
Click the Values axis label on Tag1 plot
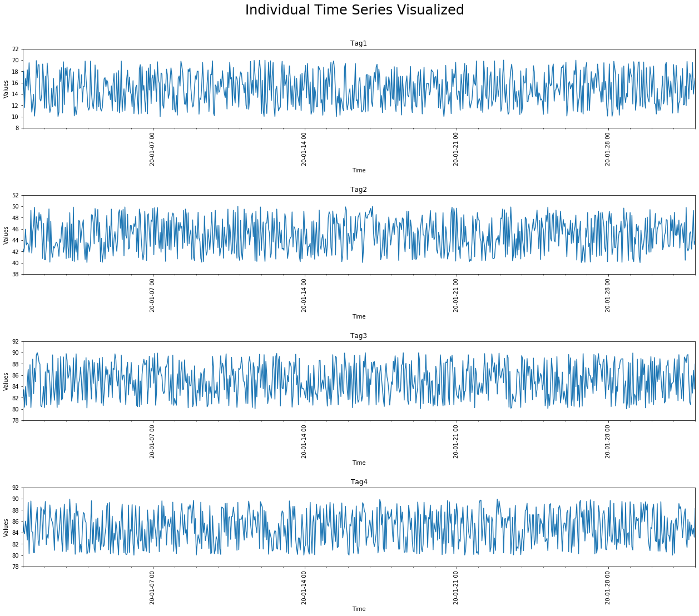coord(5,88)
